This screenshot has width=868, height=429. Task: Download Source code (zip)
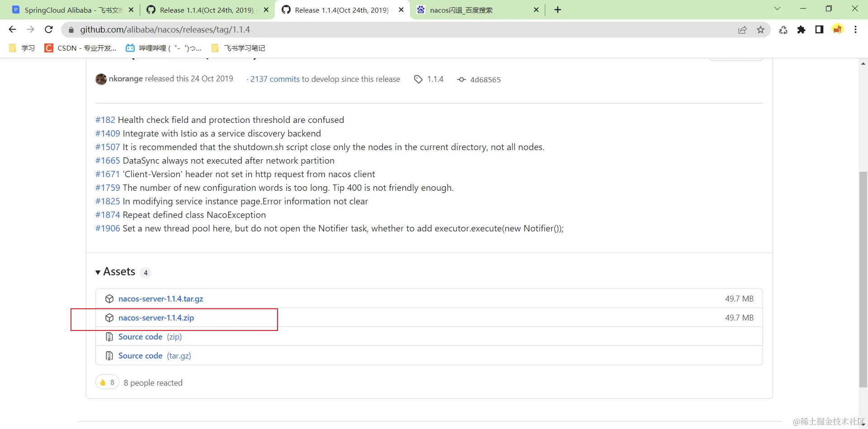coord(150,337)
